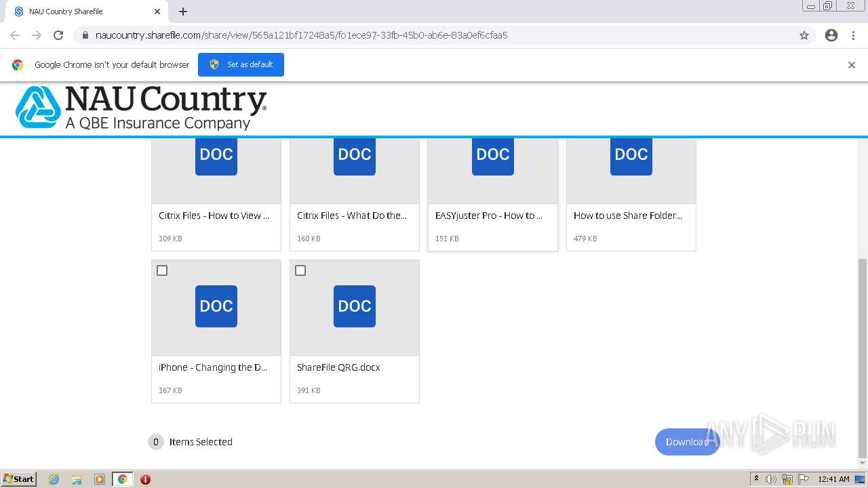Open Citrix Files - What Do the file name
This screenshot has height=488, width=868.
[x=352, y=216]
